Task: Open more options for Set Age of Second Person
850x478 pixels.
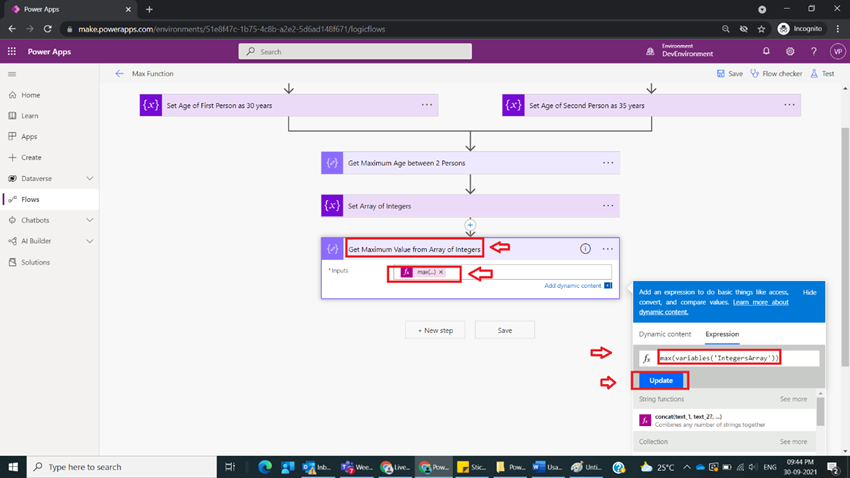Action: click(789, 105)
